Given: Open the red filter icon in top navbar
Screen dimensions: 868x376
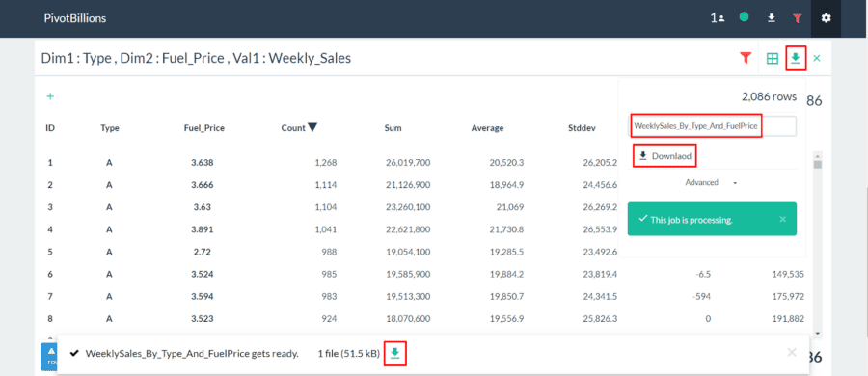Looking at the screenshot, I should point(797,18).
